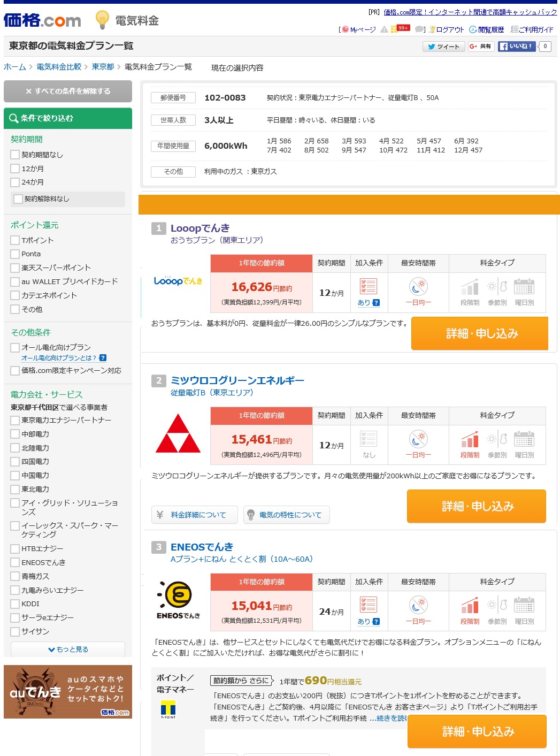Viewport: 560px width, 756px height.
Task: Open 電気料金比較 breadcrumb link
Action: coord(59,67)
